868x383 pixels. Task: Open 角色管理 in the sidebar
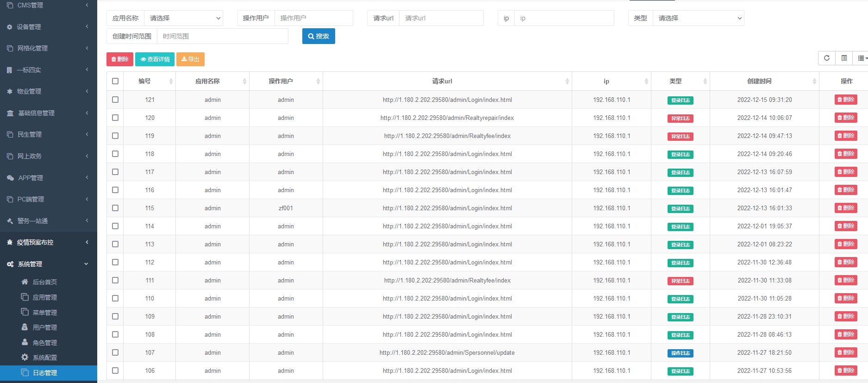tap(45, 343)
